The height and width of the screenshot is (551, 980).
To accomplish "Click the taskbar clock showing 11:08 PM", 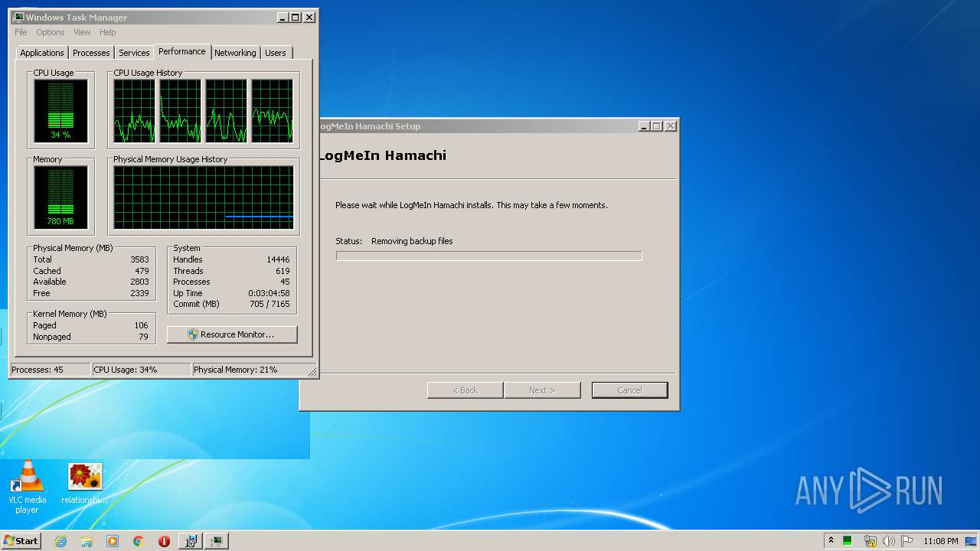I will (941, 541).
